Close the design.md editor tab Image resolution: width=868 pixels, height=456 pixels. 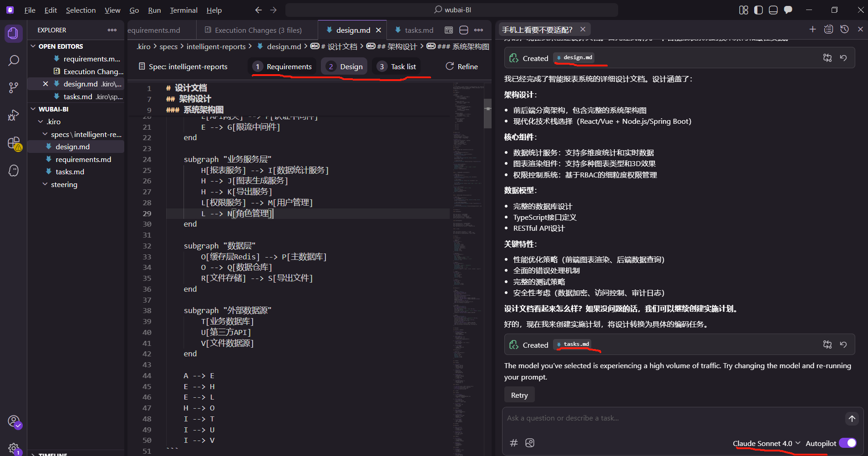click(378, 30)
